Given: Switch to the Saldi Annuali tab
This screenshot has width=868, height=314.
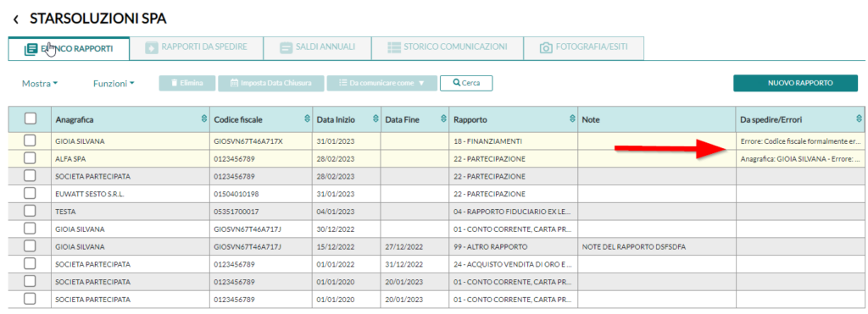Looking at the screenshot, I should 317,47.
